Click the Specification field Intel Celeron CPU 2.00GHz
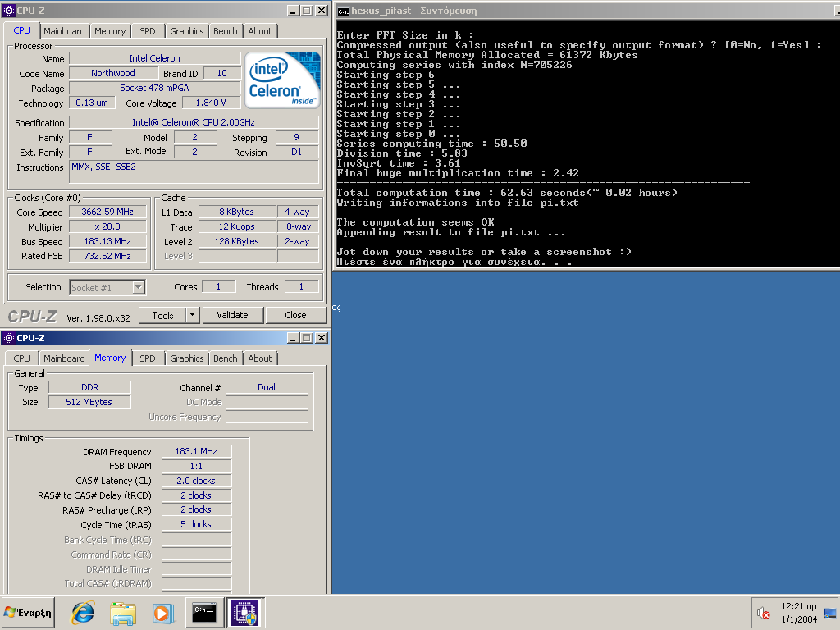Image resolution: width=840 pixels, height=630 pixels. (x=194, y=123)
